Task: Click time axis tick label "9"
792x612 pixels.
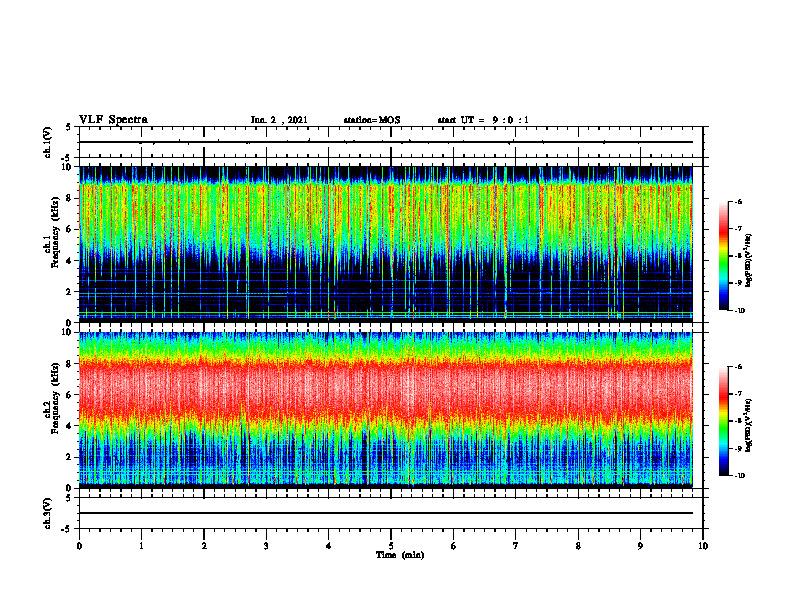Action: 640,546
